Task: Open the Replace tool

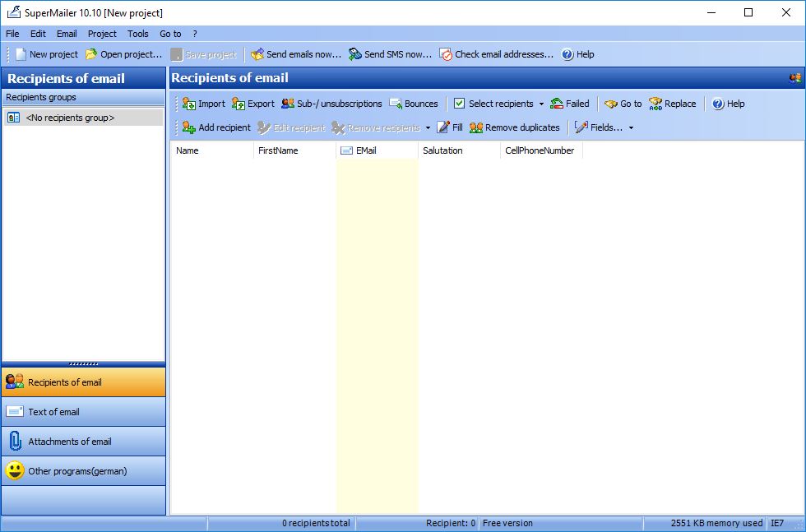Action: (673, 104)
